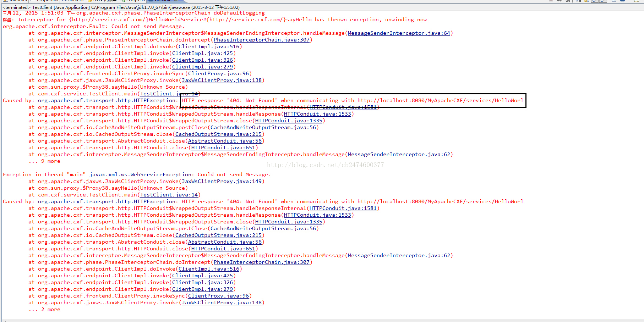
Task: Open HTTPConduit.java:1581 in the last Caused by trace
Action: pyautogui.click(x=343, y=208)
